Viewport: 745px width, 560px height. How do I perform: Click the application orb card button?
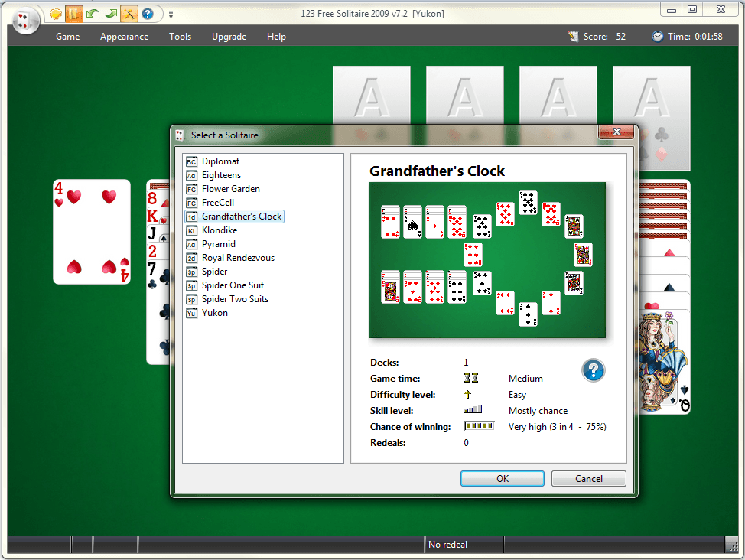coord(24,21)
